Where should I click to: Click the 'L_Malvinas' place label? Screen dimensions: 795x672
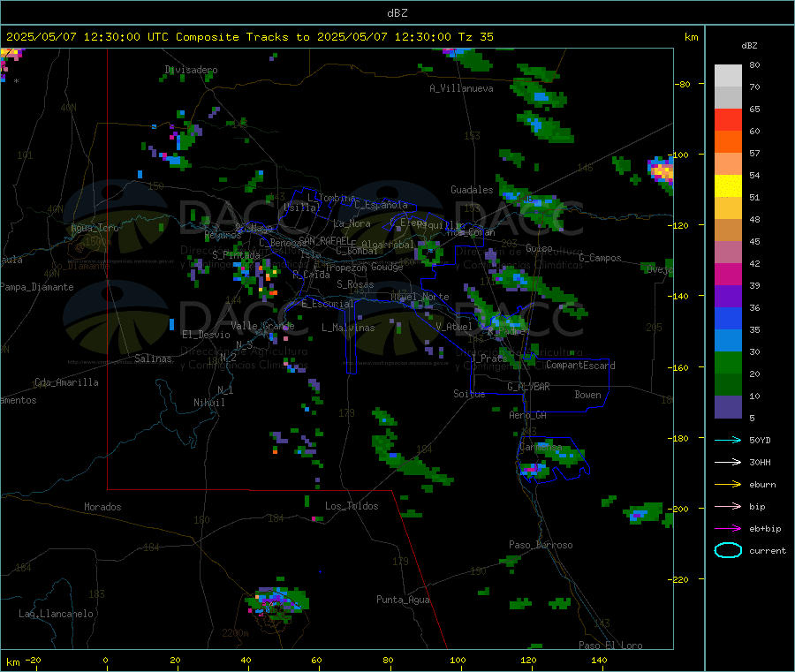point(348,328)
